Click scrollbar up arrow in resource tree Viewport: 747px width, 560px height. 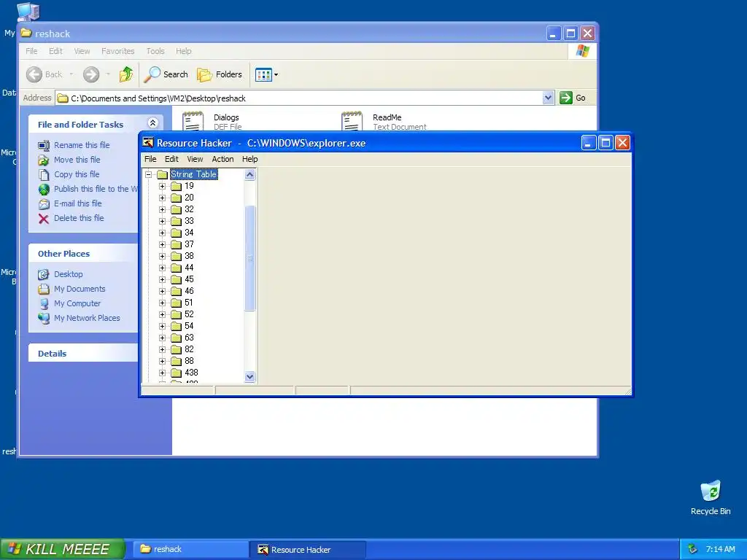249,175
